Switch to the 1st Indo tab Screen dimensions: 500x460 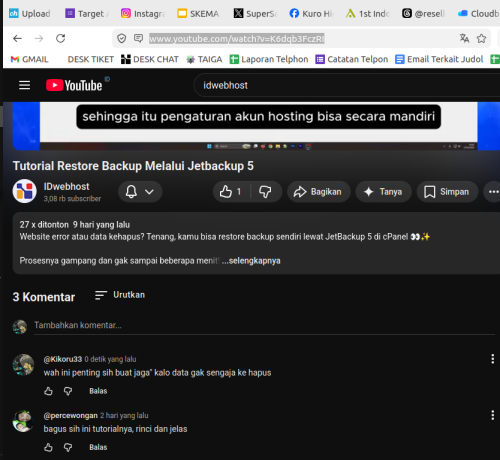pos(367,14)
